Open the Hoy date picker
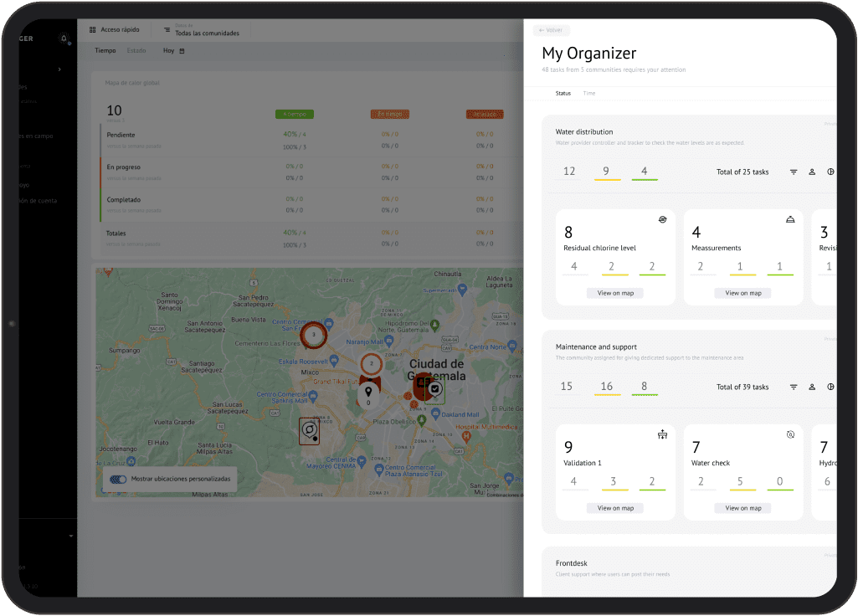The image size is (858, 616). pos(173,50)
